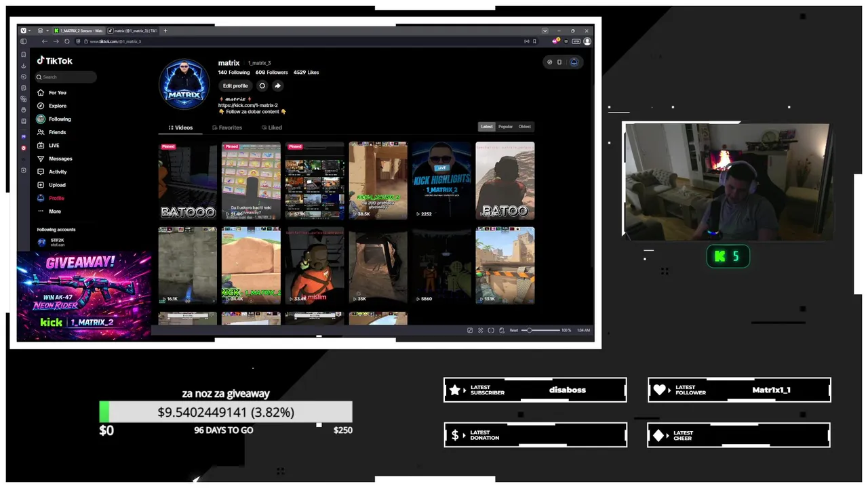Click the Kick viewer count badge
868x488 pixels.
click(x=728, y=256)
